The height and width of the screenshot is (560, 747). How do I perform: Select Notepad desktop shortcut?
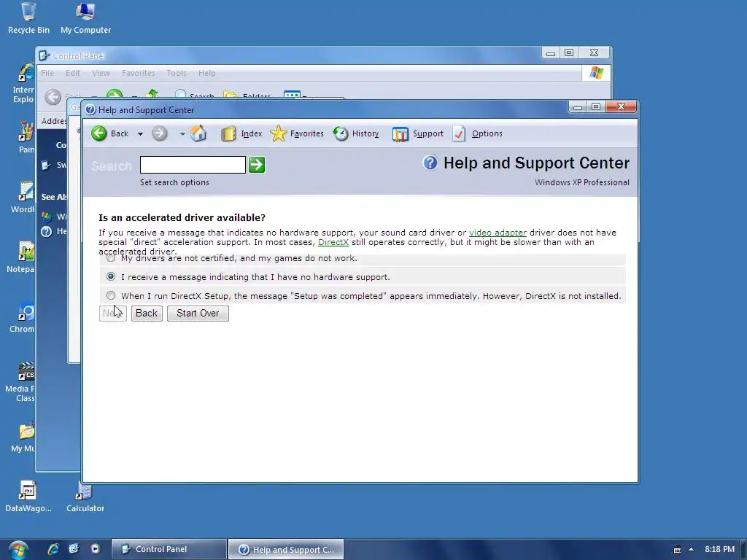point(21,257)
